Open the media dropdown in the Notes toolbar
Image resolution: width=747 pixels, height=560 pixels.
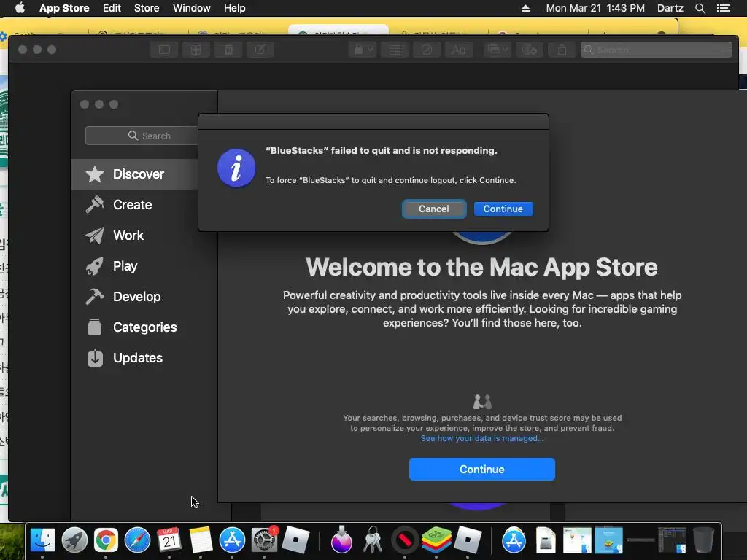pyautogui.click(x=498, y=50)
